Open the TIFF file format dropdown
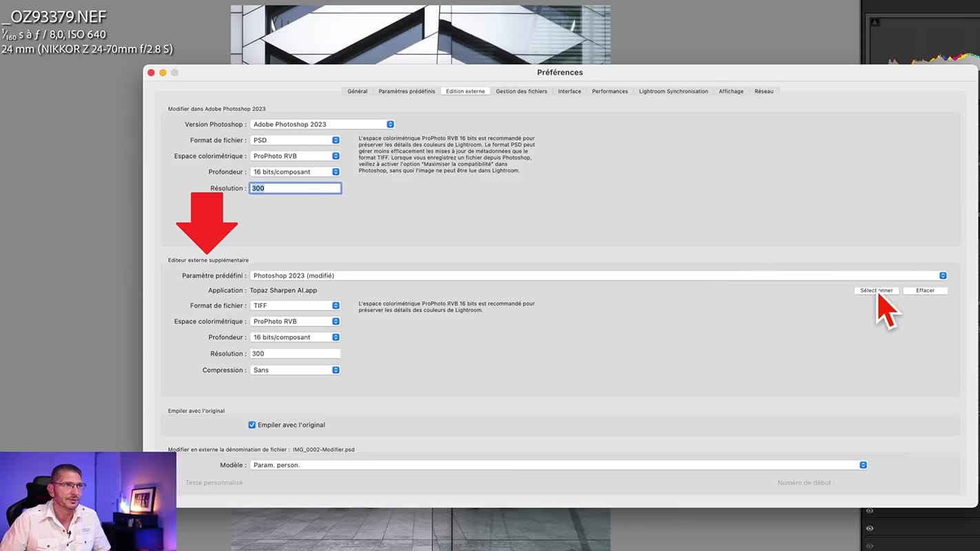The image size is (980, 551). click(x=295, y=306)
